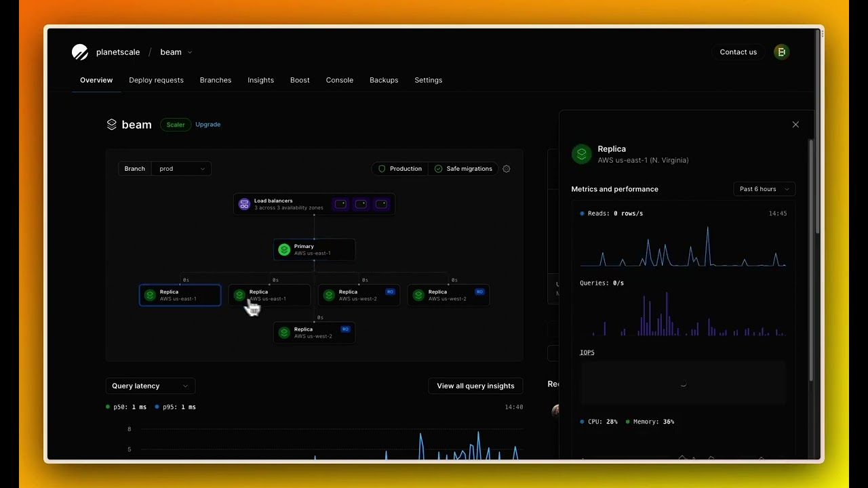
Task: Change the Past 6 hours time range
Action: point(764,189)
